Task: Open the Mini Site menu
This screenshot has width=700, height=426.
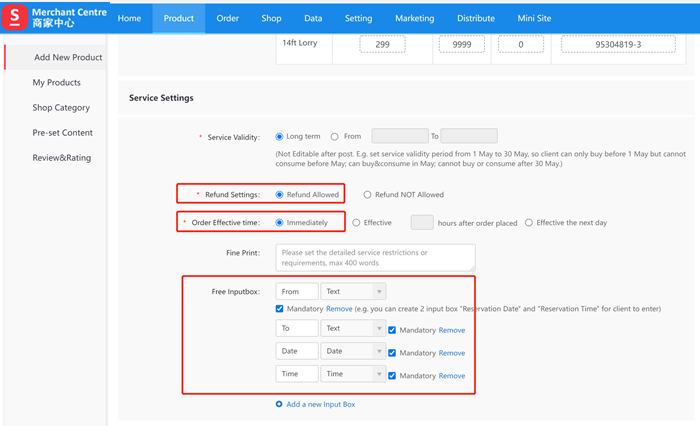Action: [534, 18]
